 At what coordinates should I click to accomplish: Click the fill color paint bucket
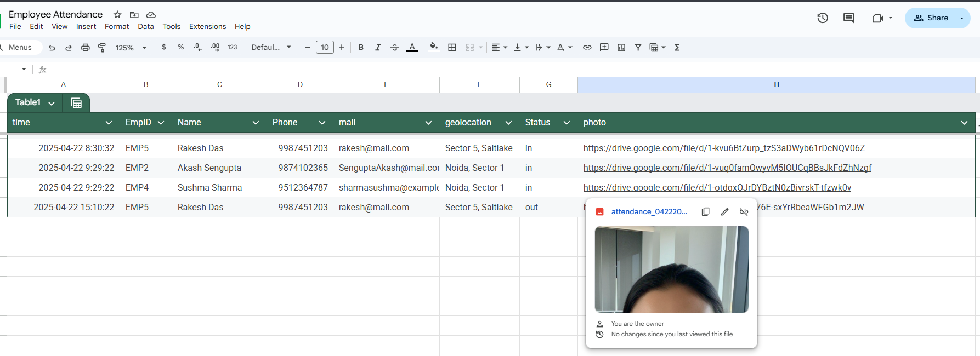pos(433,47)
